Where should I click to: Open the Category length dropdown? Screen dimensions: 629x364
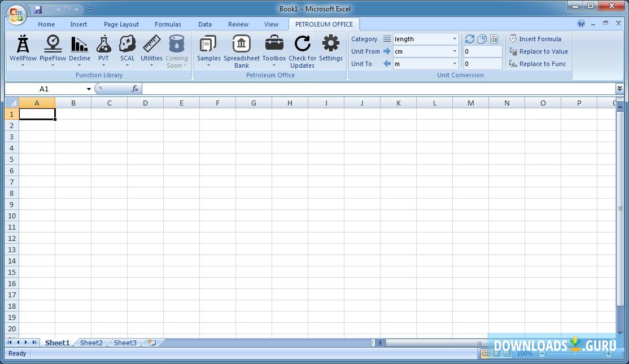click(455, 39)
